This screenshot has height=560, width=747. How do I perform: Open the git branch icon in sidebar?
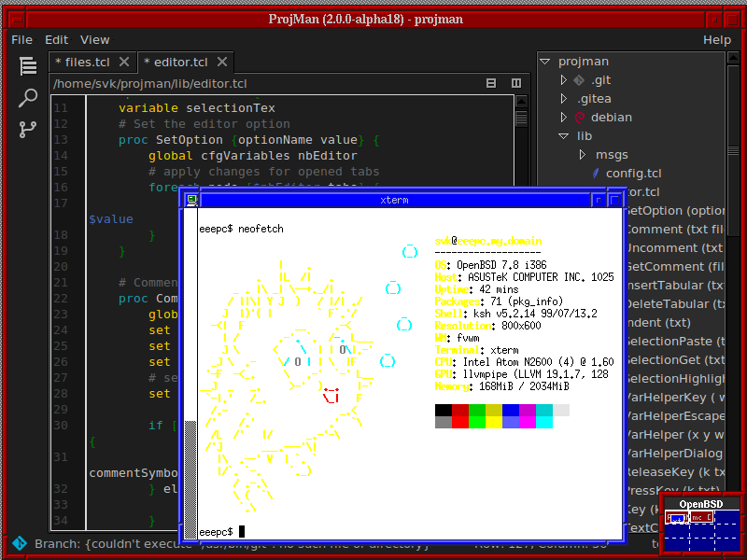tap(28, 130)
